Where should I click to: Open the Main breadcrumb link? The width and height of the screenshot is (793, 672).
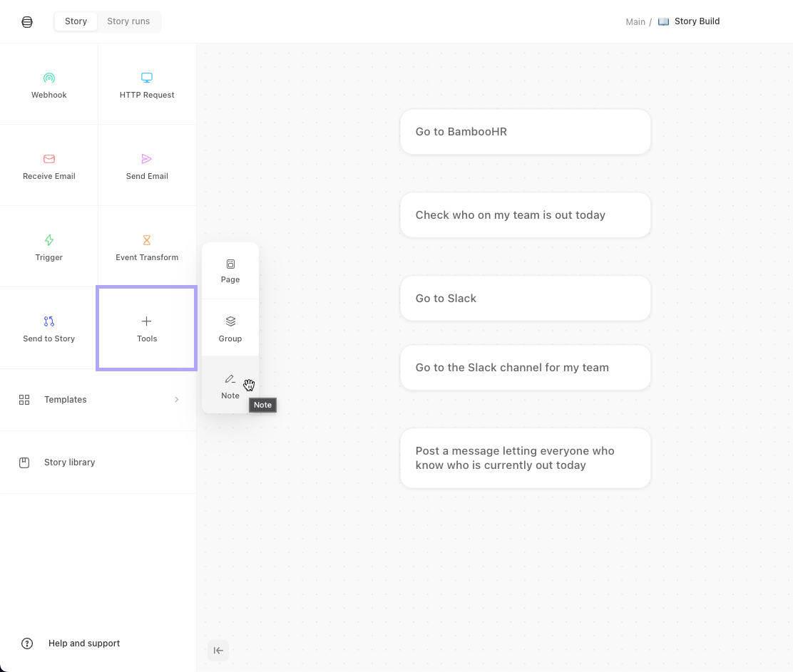point(635,21)
